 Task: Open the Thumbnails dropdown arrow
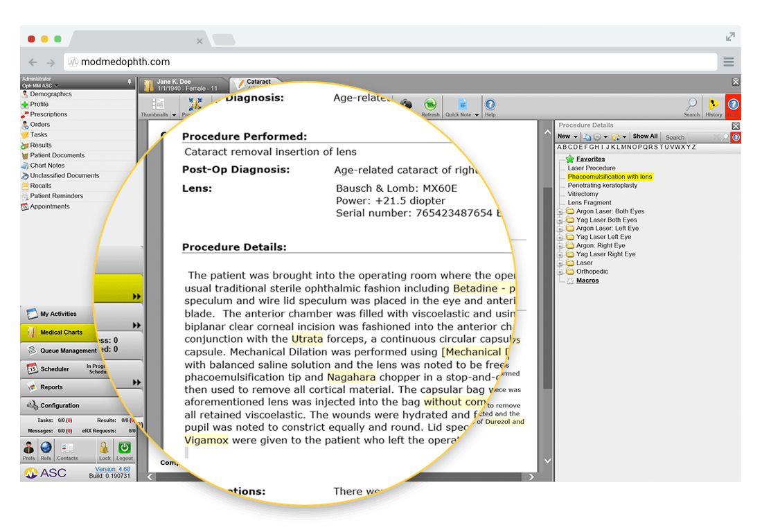174,115
